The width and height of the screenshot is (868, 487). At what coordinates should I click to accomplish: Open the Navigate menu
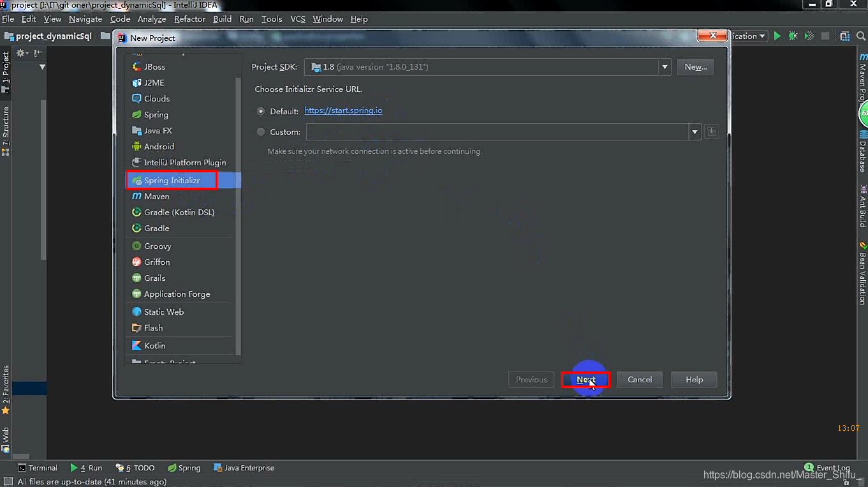point(85,19)
